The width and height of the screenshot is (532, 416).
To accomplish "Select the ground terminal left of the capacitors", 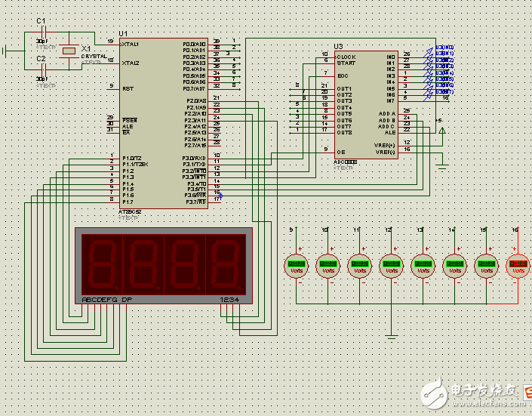I will (5, 51).
